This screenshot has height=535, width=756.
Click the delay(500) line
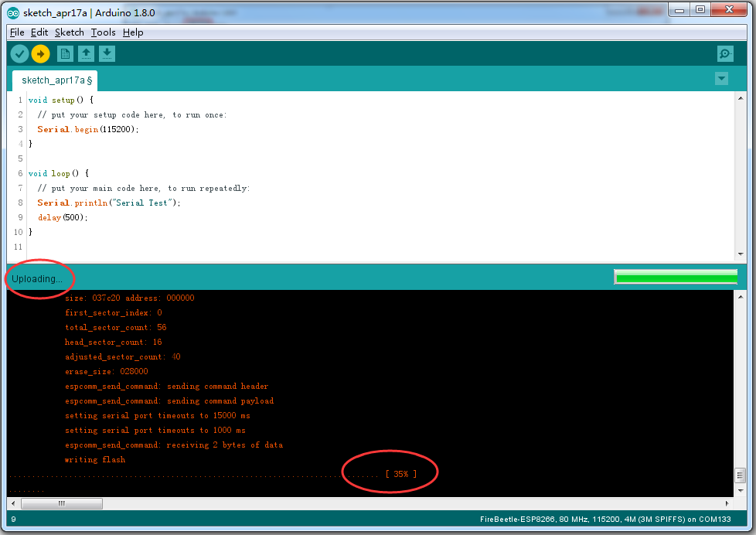pos(63,217)
